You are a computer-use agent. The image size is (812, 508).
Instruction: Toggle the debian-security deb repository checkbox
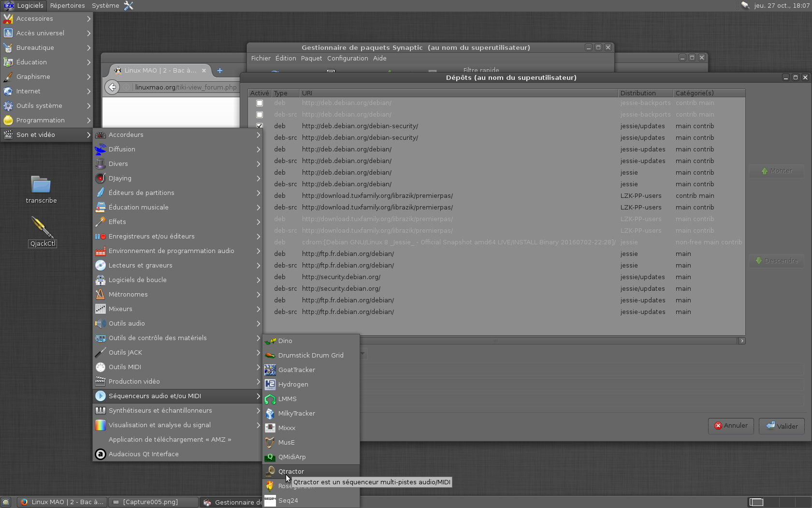pos(260,126)
